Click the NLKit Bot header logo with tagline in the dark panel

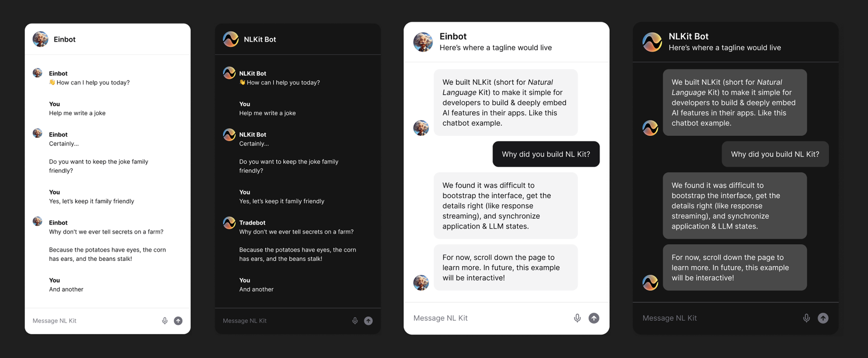pos(652,42)
